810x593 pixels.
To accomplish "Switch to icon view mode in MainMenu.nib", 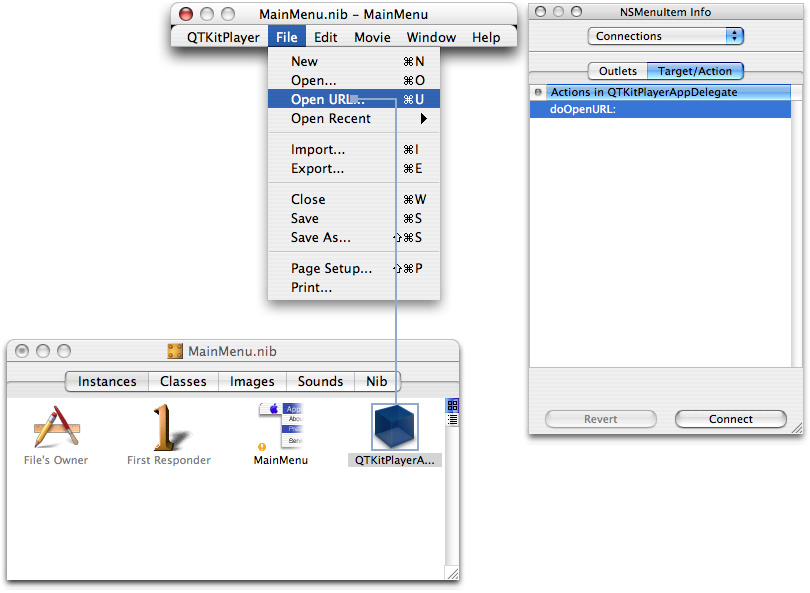I will click(452, 405).
